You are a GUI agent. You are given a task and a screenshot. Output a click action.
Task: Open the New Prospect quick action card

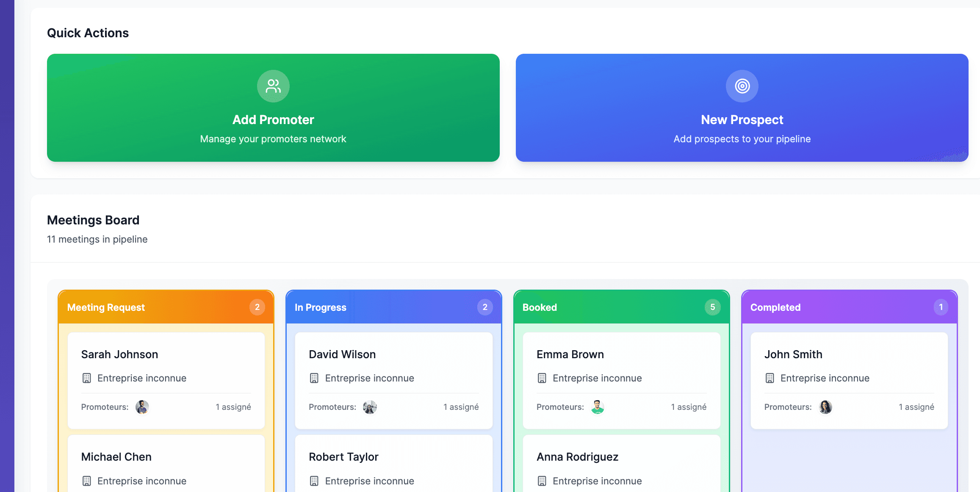point(742,108)
